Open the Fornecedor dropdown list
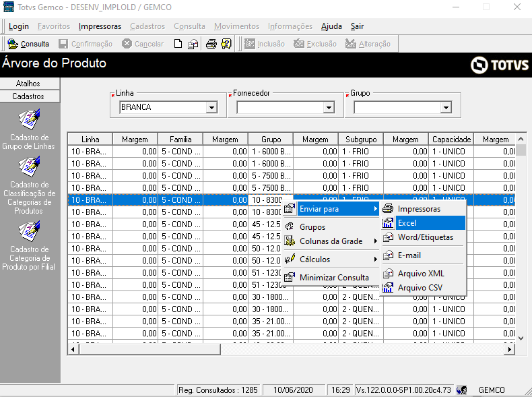Screen dimensions: 532x397 329,107
